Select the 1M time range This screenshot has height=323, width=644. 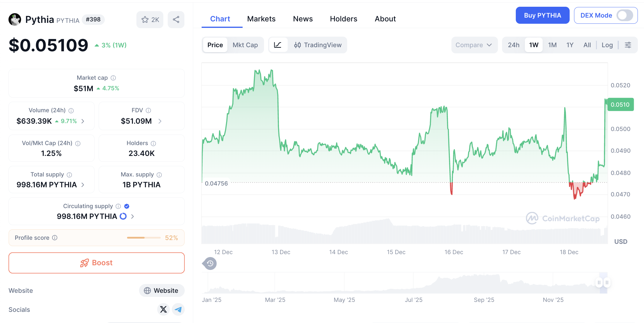tap(552, 45)
